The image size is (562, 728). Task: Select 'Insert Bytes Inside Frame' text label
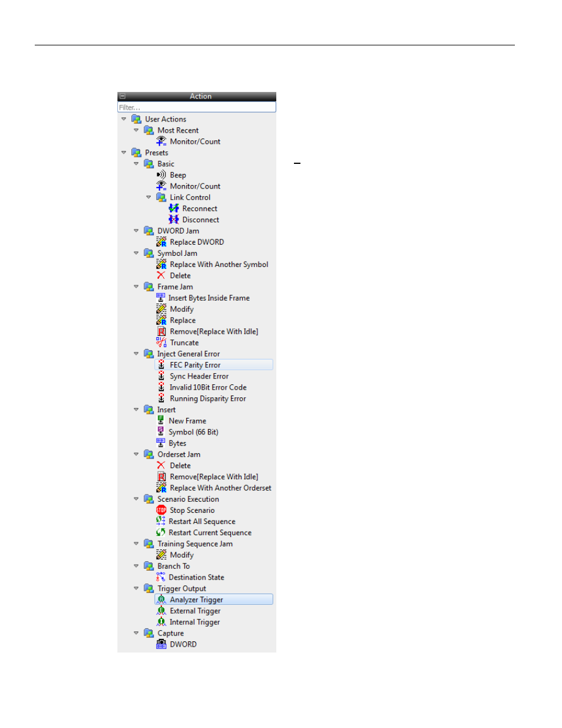point(209,298)
